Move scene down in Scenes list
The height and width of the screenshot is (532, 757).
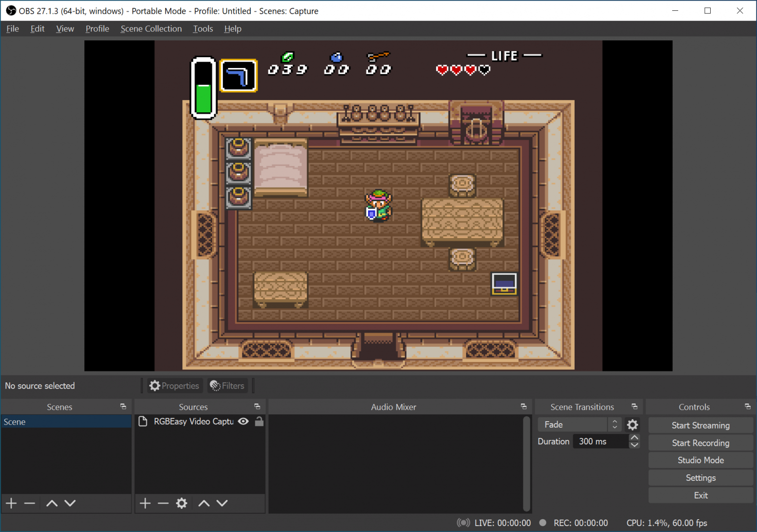pos(70,503)
